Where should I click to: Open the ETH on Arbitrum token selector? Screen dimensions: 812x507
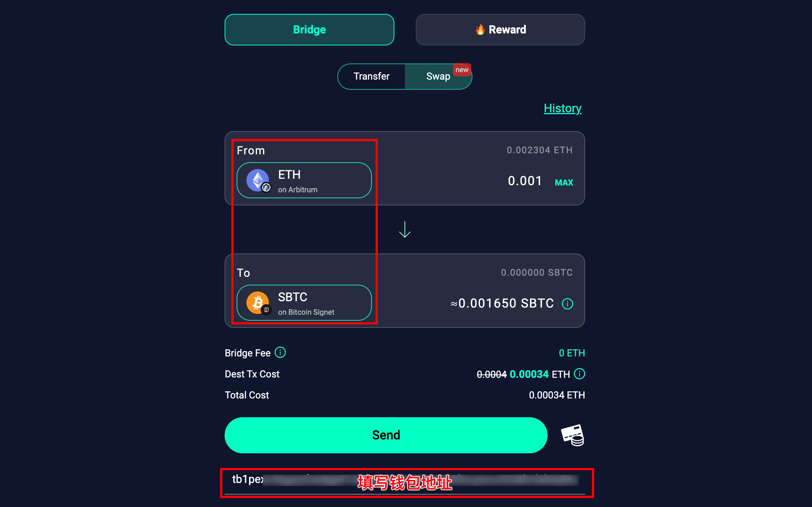click(x=304, y=180)
